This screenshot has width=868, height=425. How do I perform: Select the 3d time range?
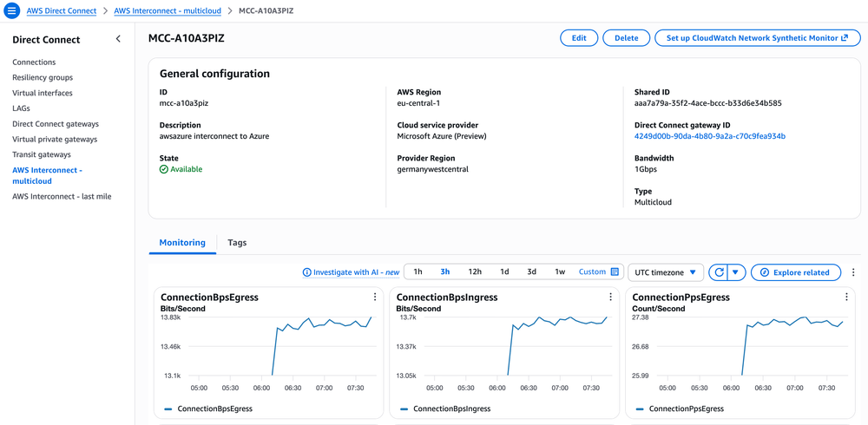coord(531,271)
